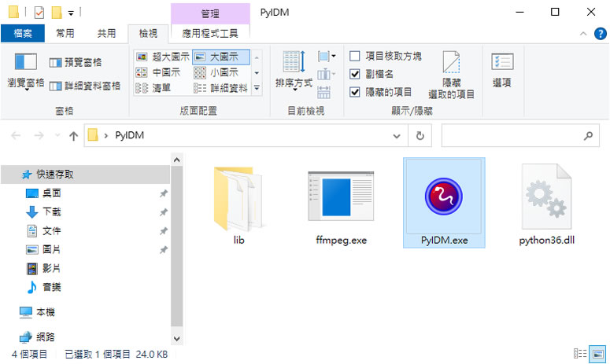Toggle the 預覽窗格 preview pane

(76, 63)
